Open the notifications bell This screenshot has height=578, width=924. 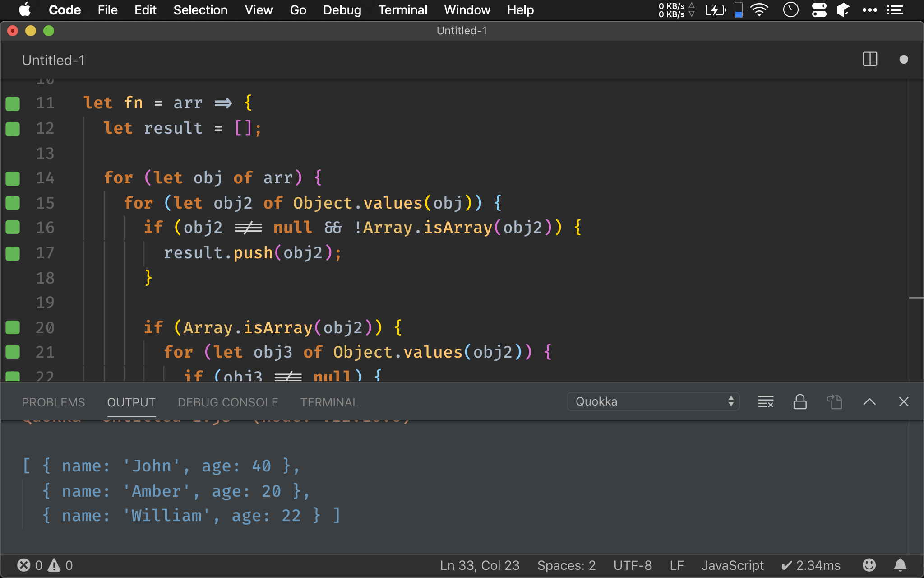click(900, 565)
